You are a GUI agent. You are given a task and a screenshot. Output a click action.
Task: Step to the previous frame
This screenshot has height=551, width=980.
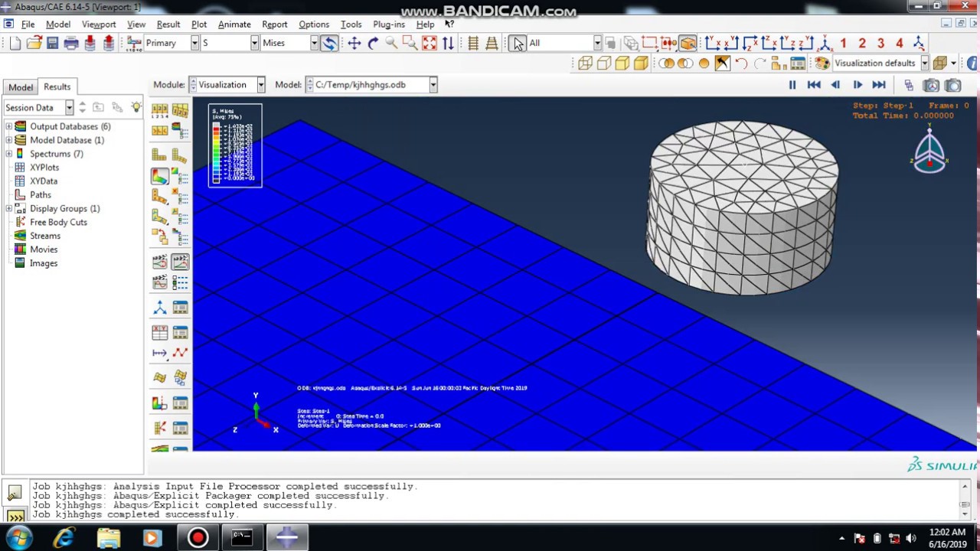(x=835, y=85)
